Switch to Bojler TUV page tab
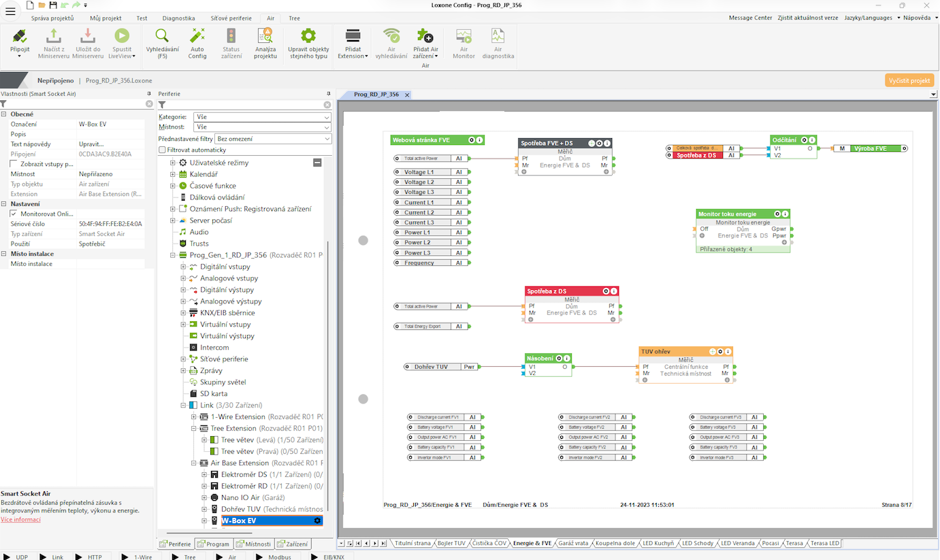The width and height of the screenshot is (940, 560). click(451, 544)
